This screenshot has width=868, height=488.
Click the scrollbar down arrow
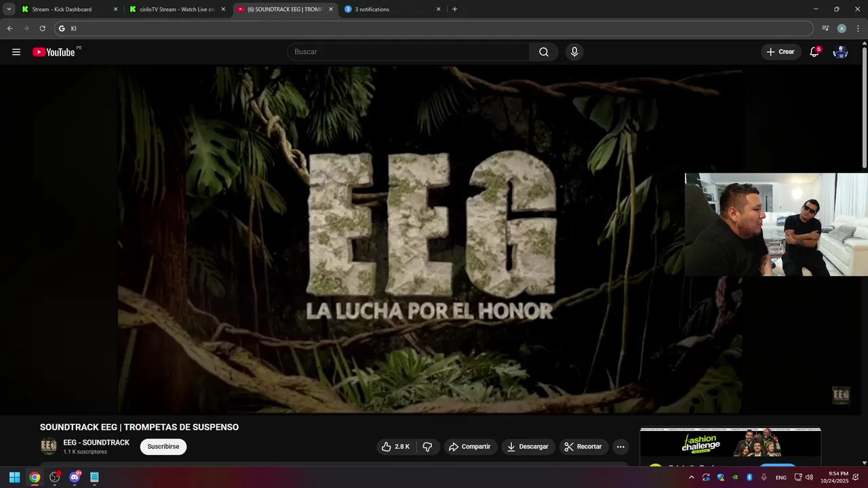(864, 462)
